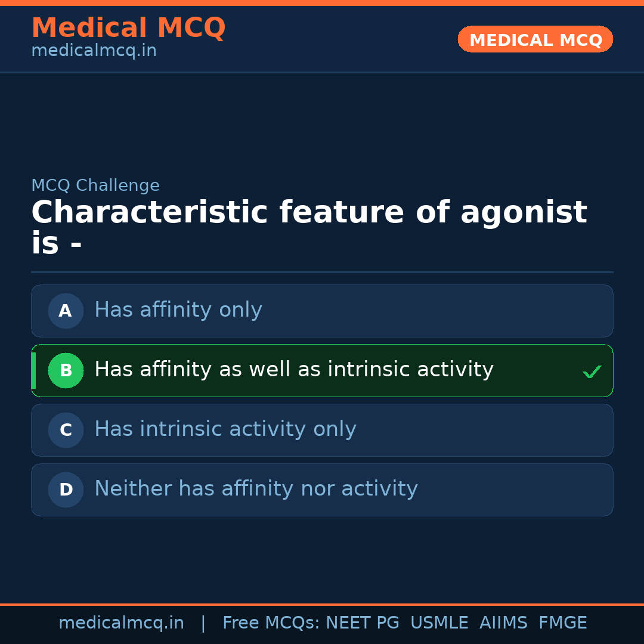Click the circular D badge icon

tap(66, 490)
